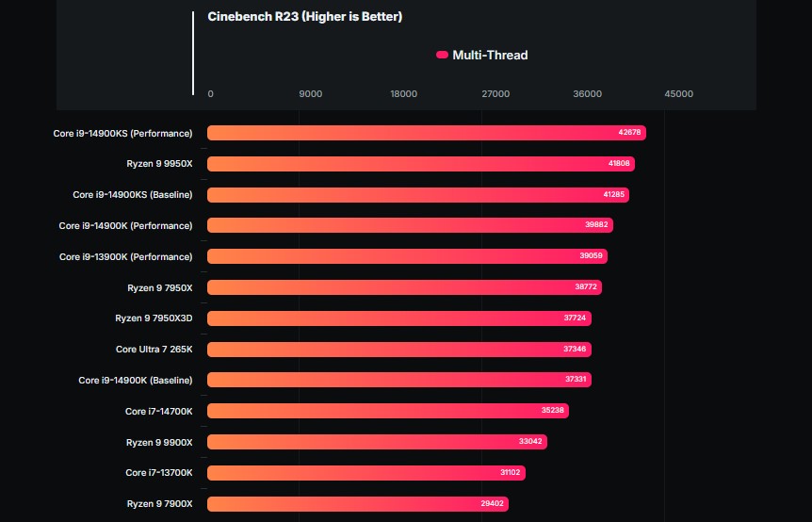The image size is (812, 522).
Task: Select the Ryzen 9 7900X bar
Action: click(x=358, y=504)
